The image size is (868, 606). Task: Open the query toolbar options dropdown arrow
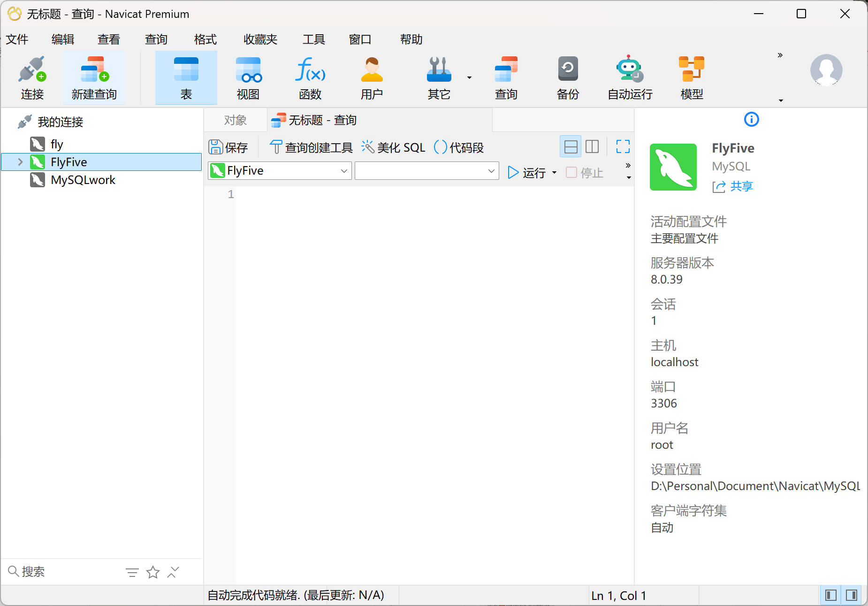(629, 177)
